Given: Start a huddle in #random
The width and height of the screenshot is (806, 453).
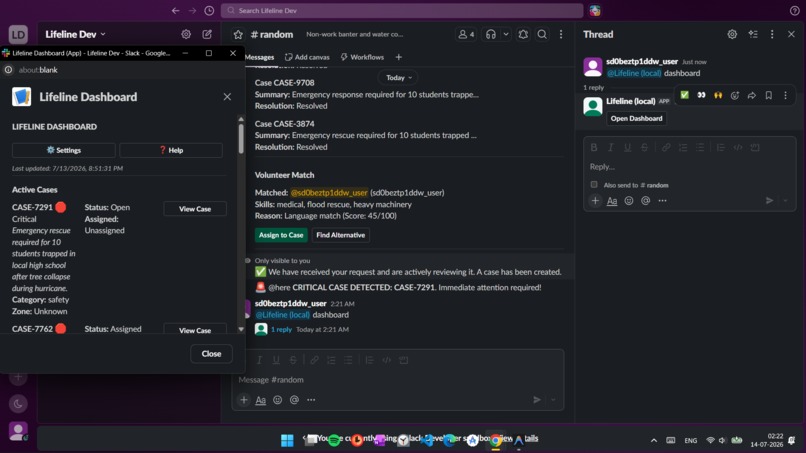Looking at the screenshot, I should click(x=491, y=34).
